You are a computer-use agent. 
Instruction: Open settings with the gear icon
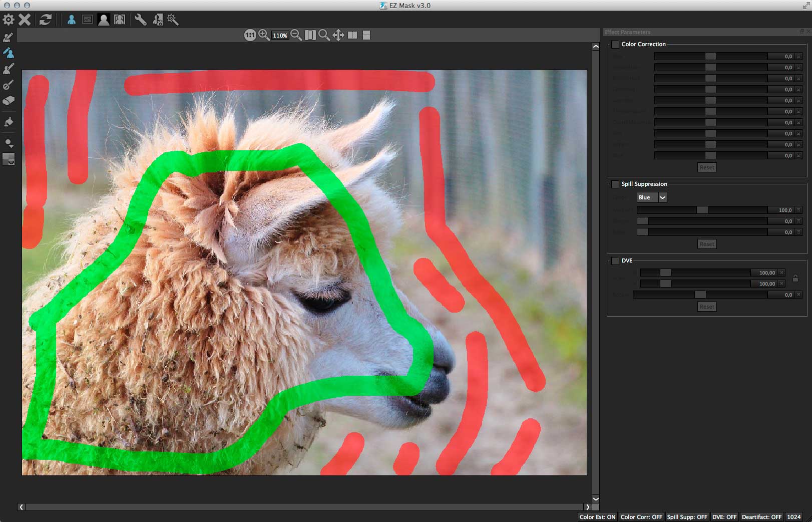(9, 20)
